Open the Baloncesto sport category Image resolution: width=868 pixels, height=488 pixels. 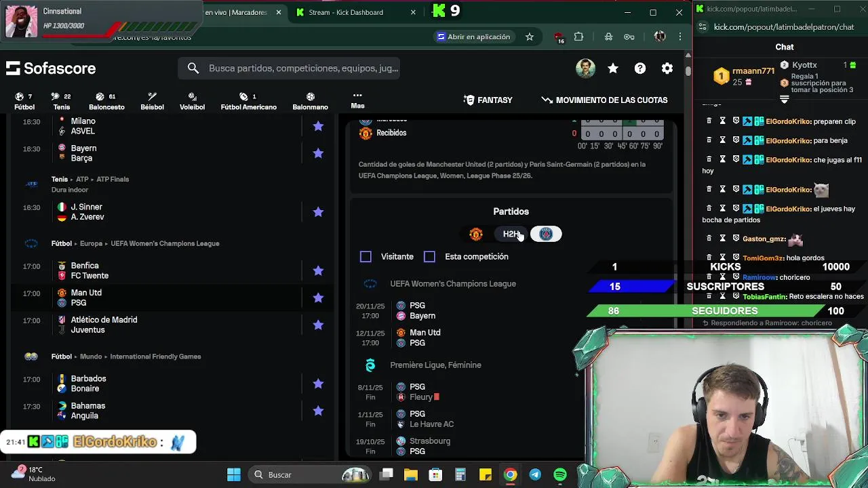(106, 101)
